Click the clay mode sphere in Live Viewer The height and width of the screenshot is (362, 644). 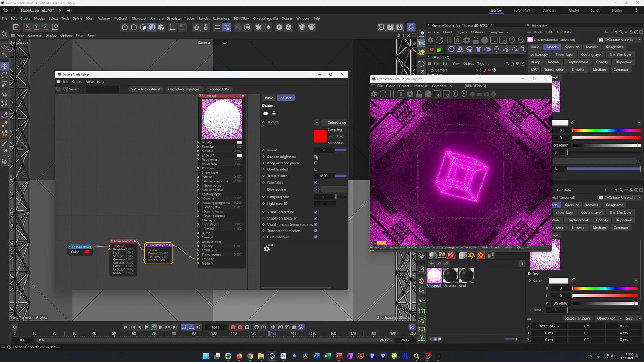coord(428,94)
